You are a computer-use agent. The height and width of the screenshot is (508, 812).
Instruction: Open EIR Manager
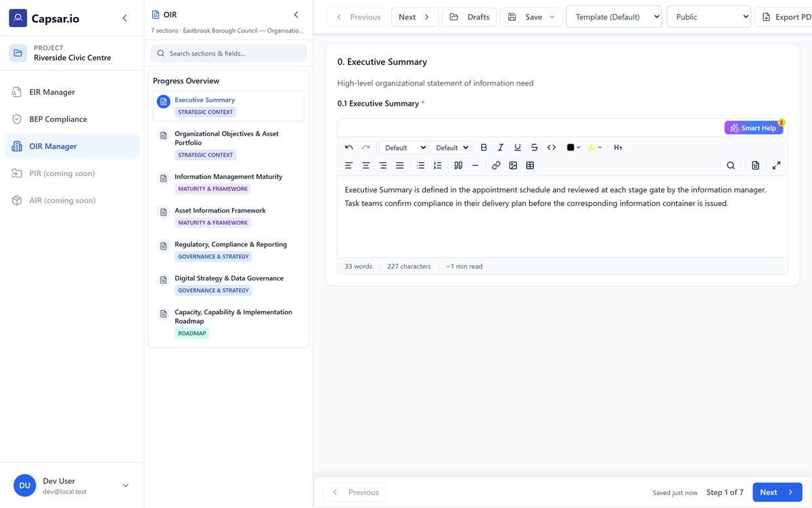click(x=72, y=92)
